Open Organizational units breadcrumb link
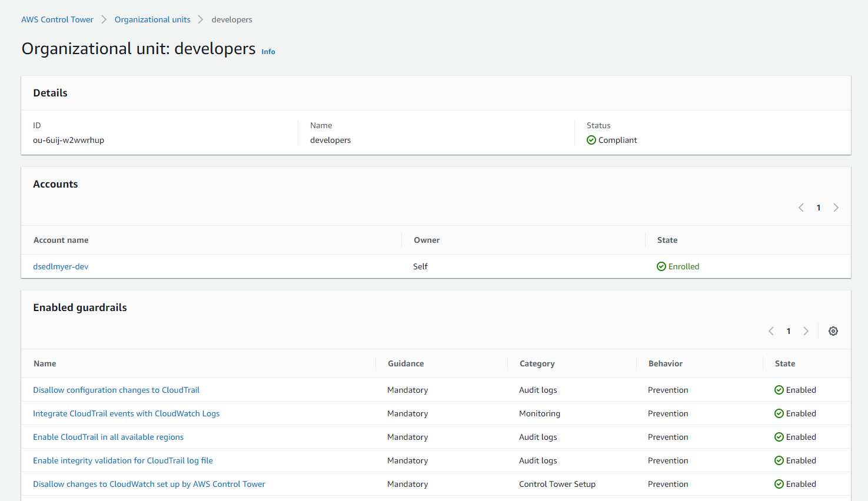This screenshot has width=868, height=501. click(152, 19)
